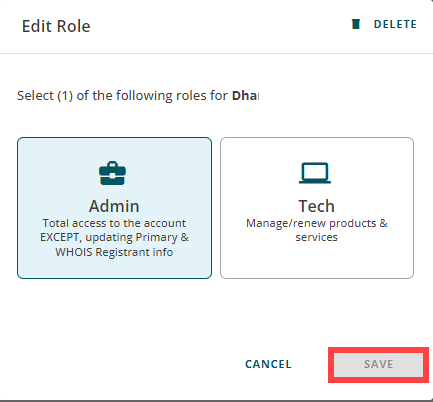The width and height of the screenshot is (433, 402).
Task: Select the Tech role card
Action: click(x=317, y=208)
